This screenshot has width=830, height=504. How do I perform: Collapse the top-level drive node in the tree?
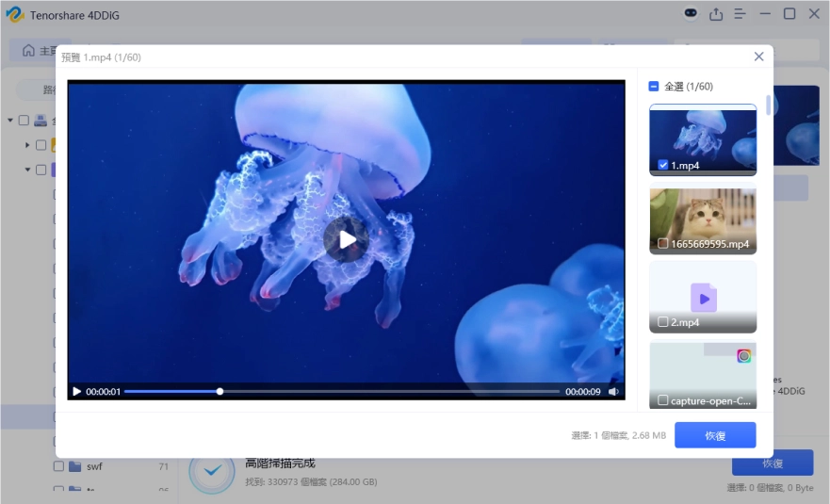pos(10,121)
